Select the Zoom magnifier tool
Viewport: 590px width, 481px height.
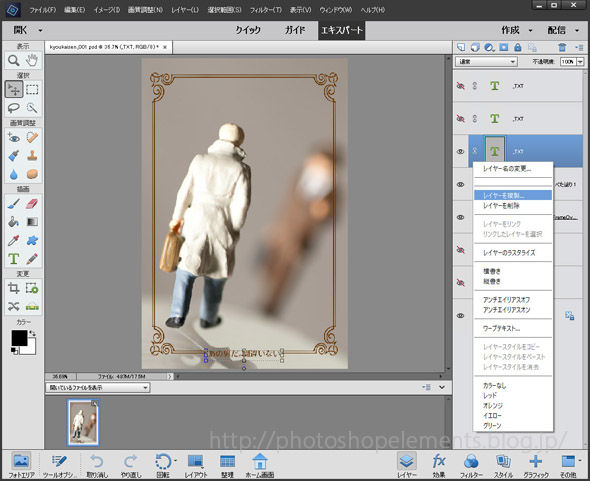(x=14, y=61)
